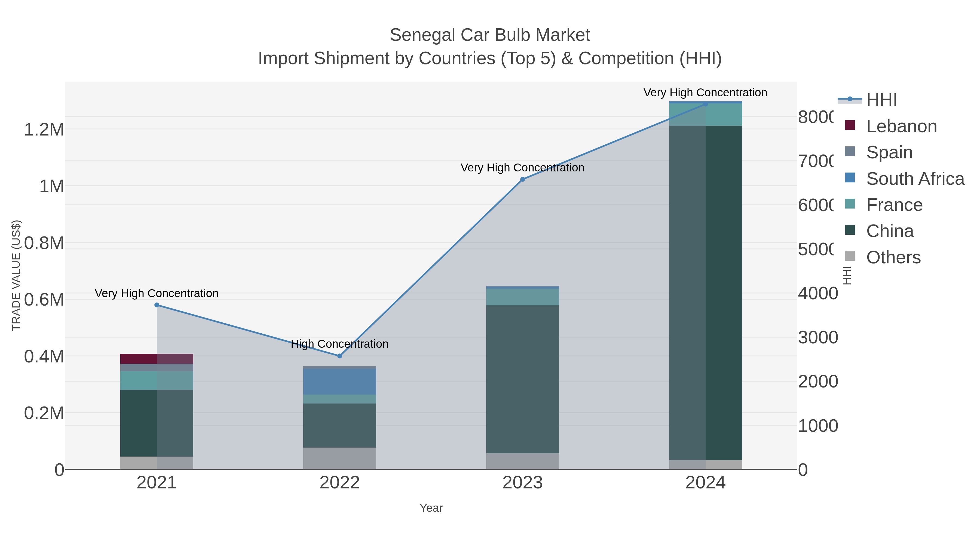980x551 pixels.
Task: Click the 2021 x-axis label
Action: tap(157, 483)
